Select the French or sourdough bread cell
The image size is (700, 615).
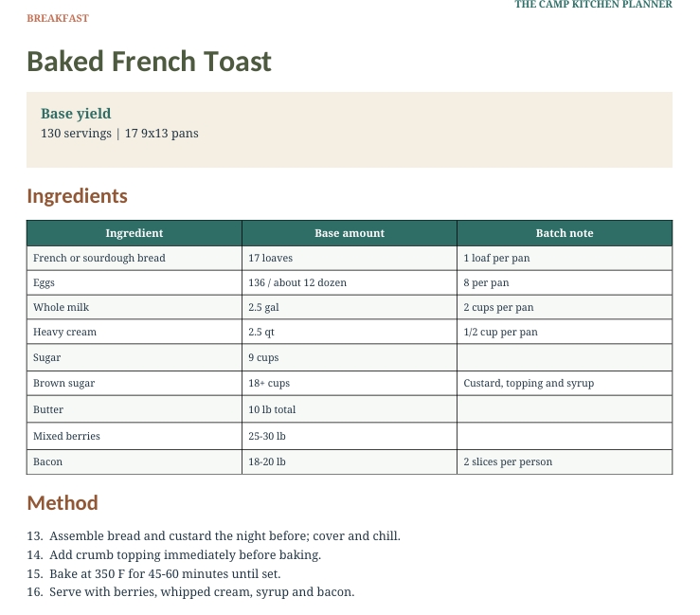point(135,258)
